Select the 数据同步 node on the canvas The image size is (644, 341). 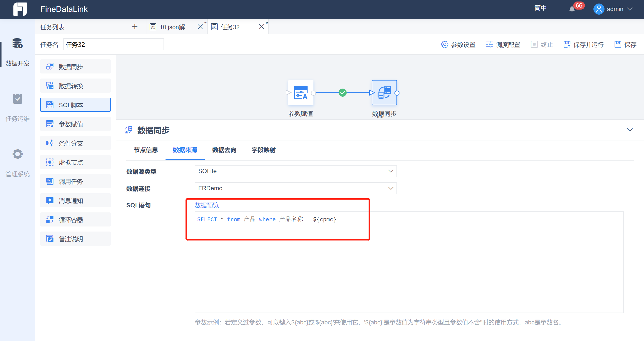pos(384,93)
